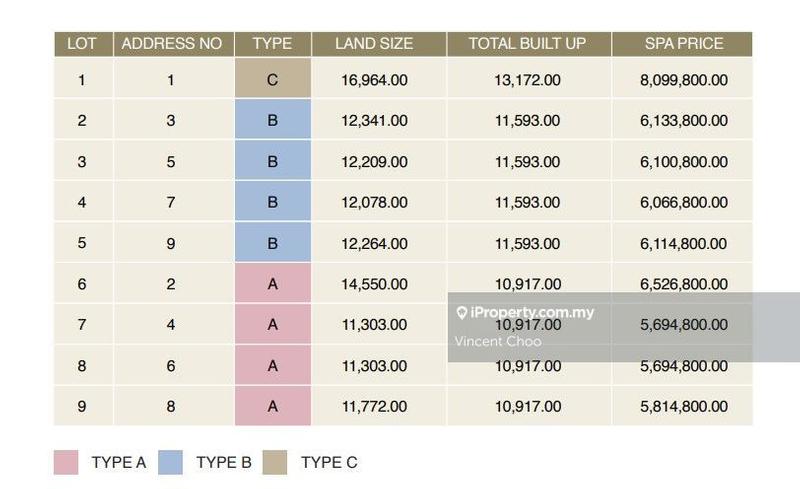This screenshot has height=489, width=800.
Task: Click the SPA price 8,099,800.00
Action: click(x=684, y=80)
